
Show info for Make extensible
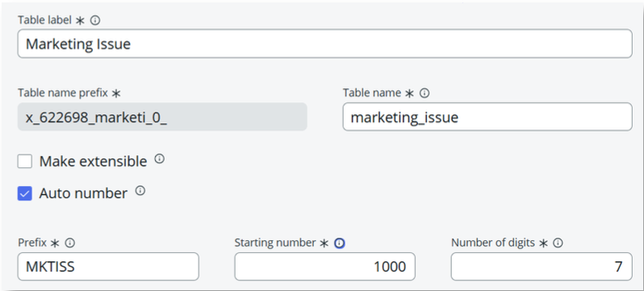coord(159,159)
